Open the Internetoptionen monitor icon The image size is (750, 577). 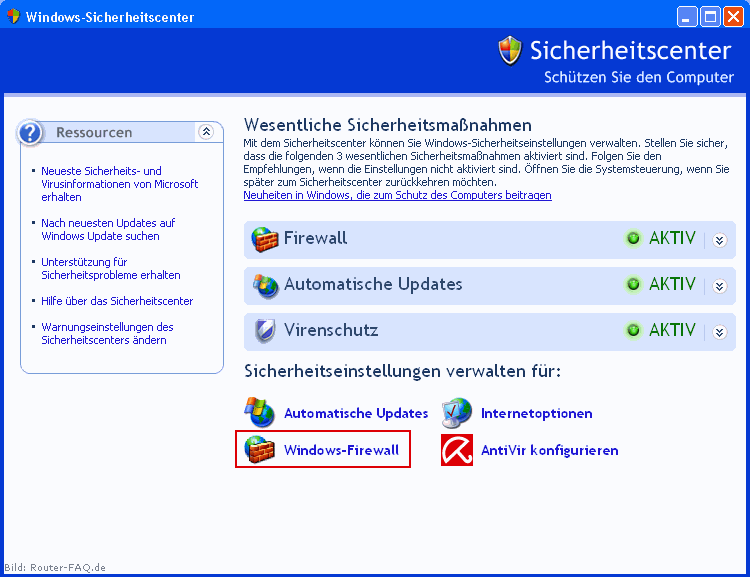[457, 412]
